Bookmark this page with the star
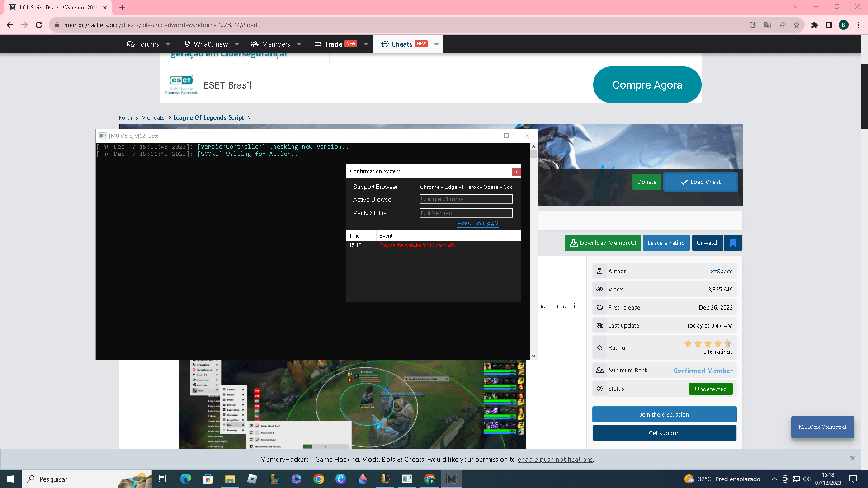This screenshot has height=488, width=868. (797, 25)
